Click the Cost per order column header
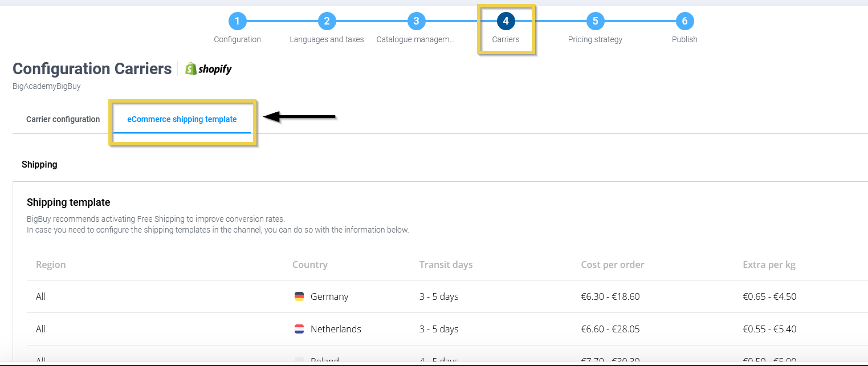Viewport: 868px width, 366px height. 612,265
